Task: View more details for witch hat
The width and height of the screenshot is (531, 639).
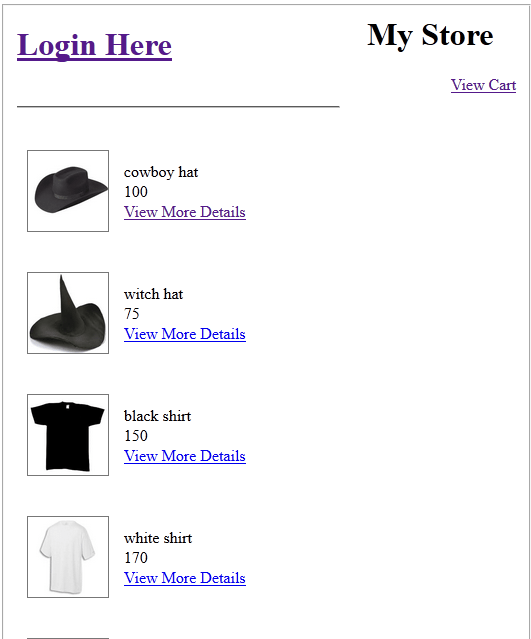Action: tap(185, 334)
